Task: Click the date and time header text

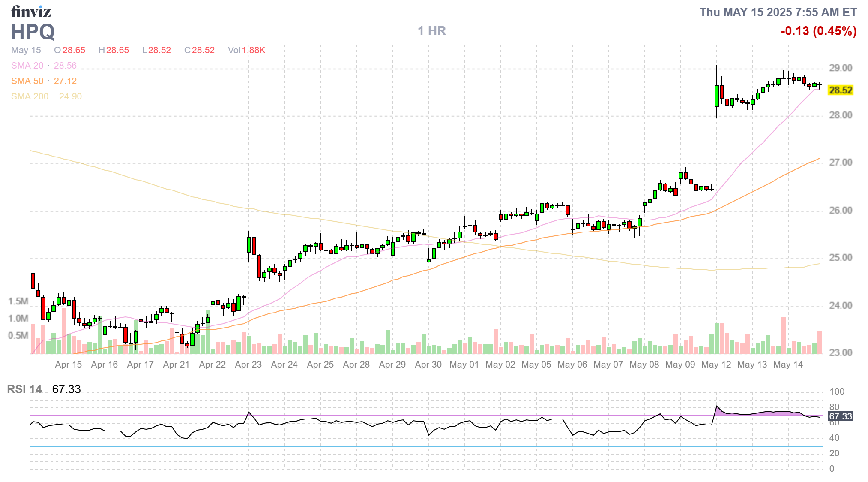Action: click(x=778, y=12)
